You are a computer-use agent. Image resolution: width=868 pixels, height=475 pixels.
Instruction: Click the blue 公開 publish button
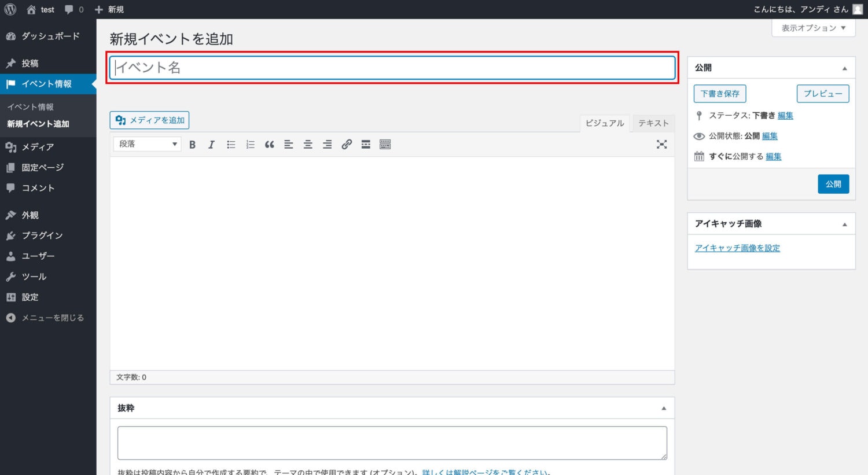pos(833,184)
